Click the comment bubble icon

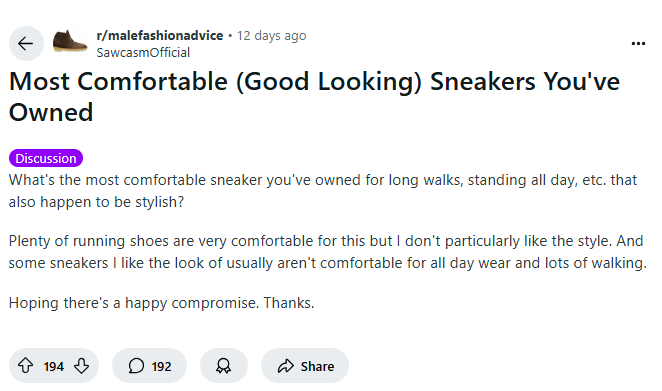pos(136,366)
